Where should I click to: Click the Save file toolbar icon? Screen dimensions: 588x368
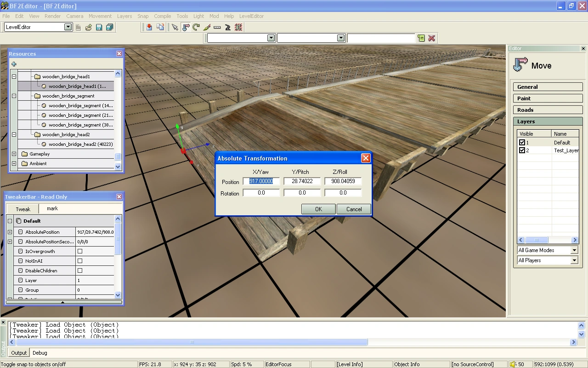pyautogui.click(x=99, y=28)
